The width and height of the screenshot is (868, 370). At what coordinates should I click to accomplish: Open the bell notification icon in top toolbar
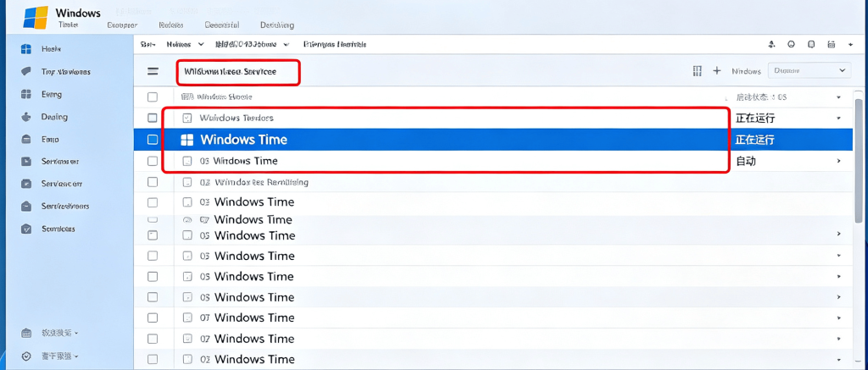coord(771,44)
